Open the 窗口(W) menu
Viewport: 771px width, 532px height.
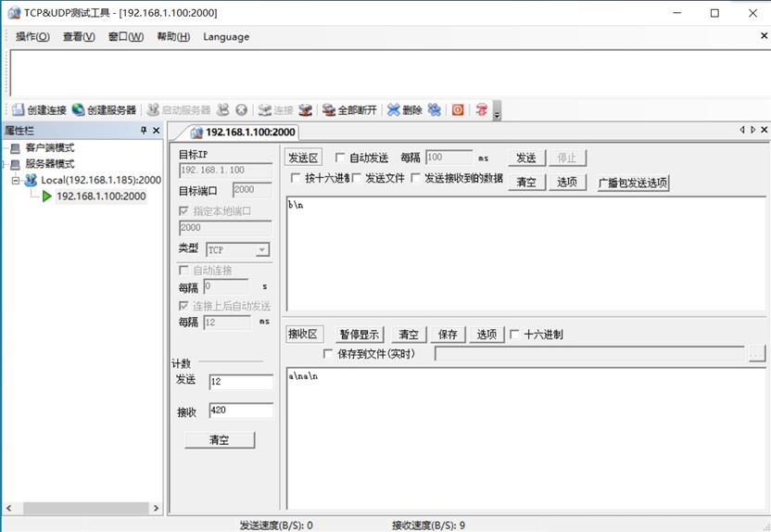(126, 36)
